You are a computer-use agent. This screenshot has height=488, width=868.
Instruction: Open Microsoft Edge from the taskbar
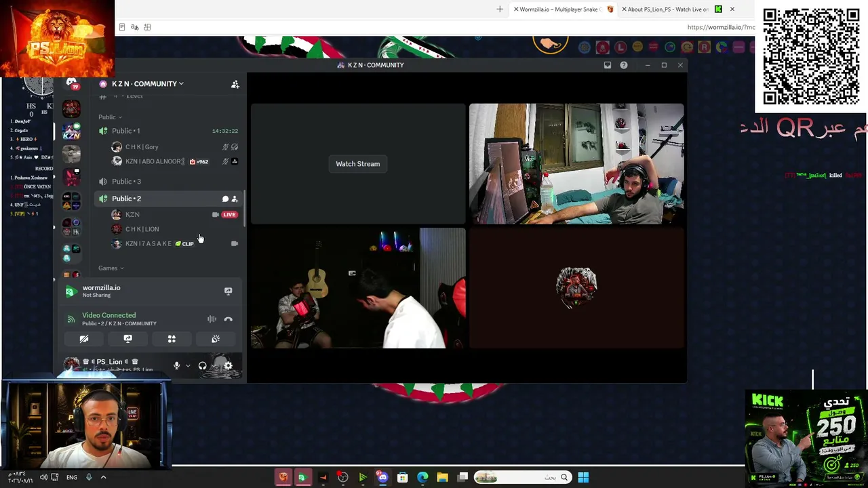(422, 478)
